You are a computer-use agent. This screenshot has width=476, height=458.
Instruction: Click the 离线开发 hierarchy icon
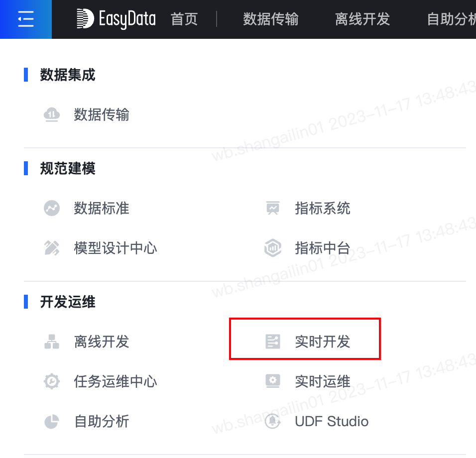[x=52, y=342]
